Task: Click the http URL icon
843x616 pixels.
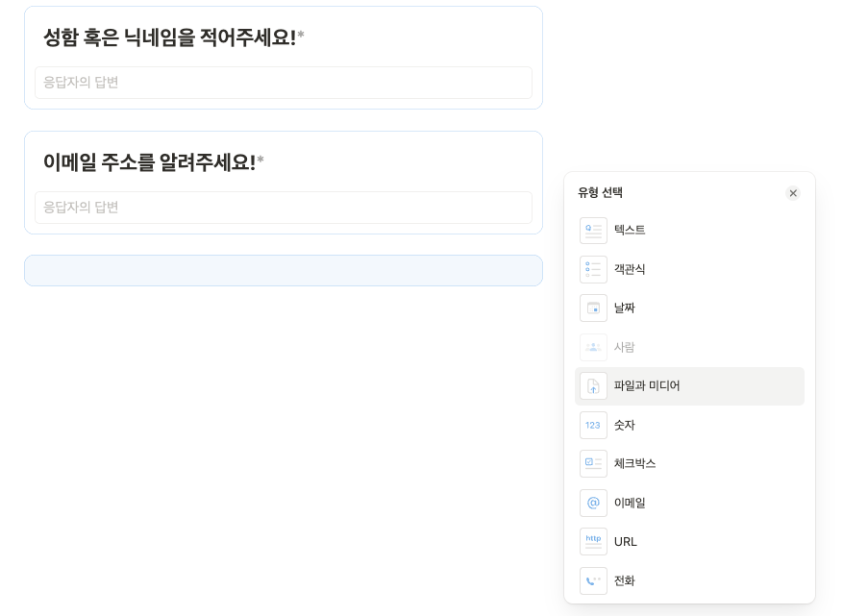Action: [593, 541]
